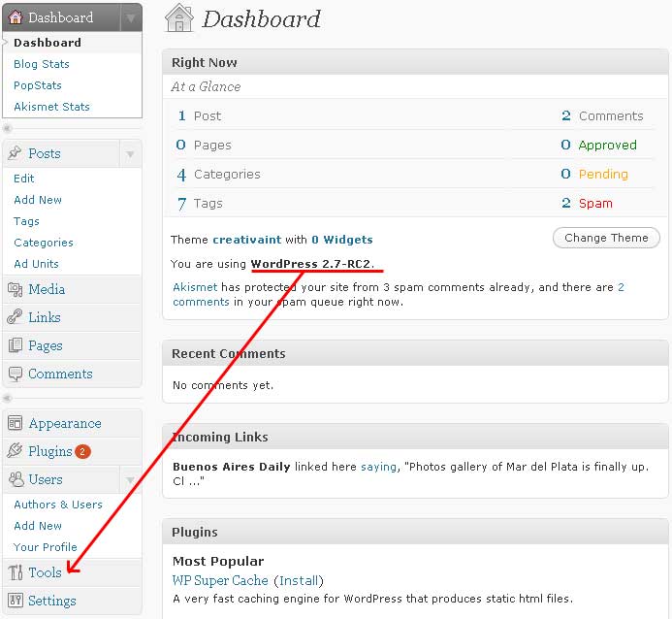The image size is (672, 619).
Task: Open the Media menu label
Action: coord(47,289)
